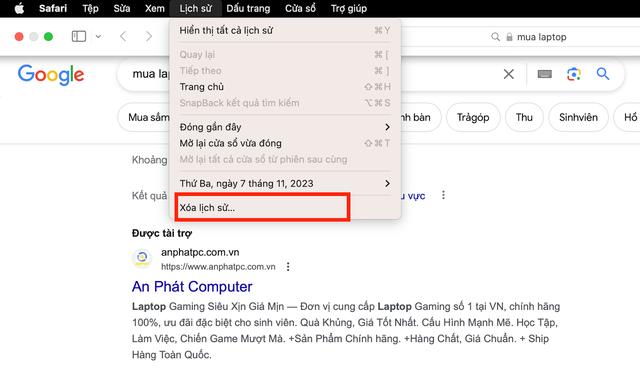This screenshot has width=640, height=381.
Task: Go forward with the toolbar forward arrow
Action: [x=149, y=36]
